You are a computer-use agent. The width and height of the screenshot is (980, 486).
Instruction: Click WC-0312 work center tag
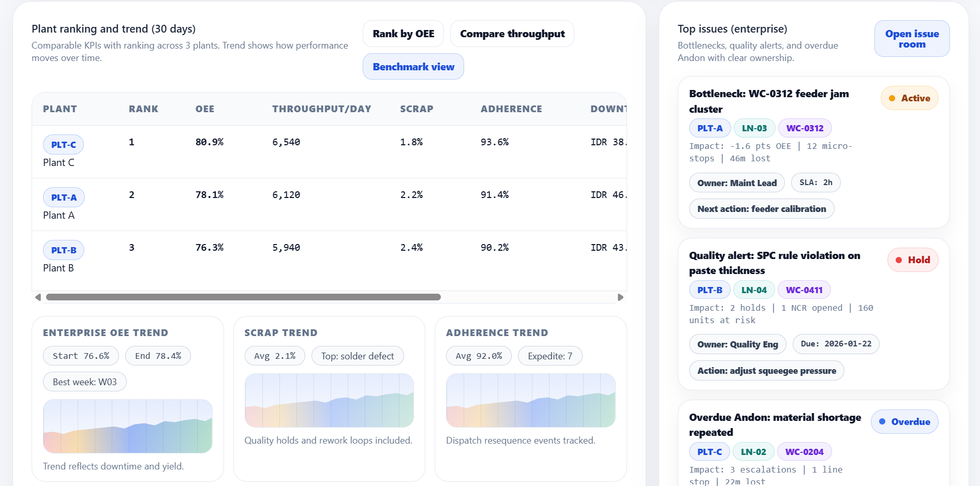805,128
